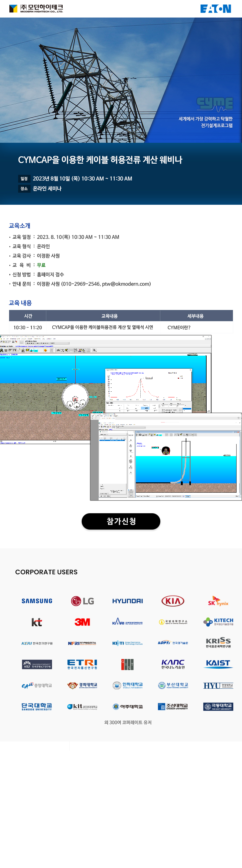Choose the KRISS 한국표준과학연구원 logo
The width and height of the screenshot is (242, 868).
pos(218,643)
